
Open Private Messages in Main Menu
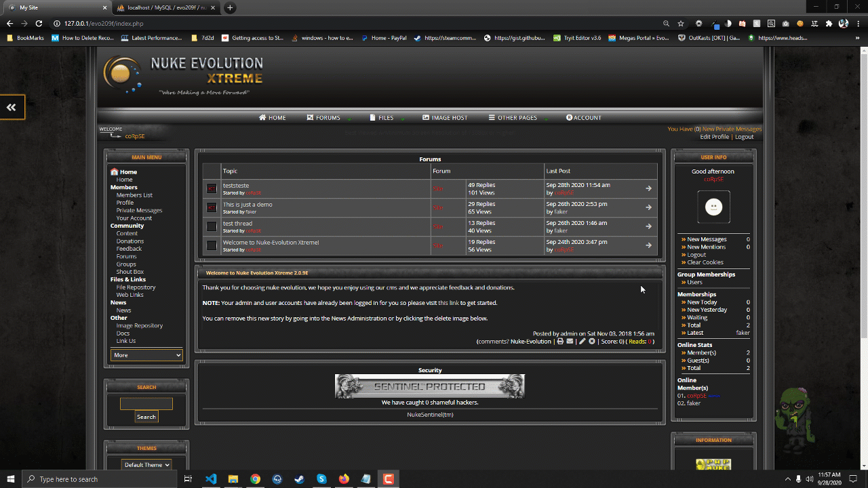pyautogui.click(x=139, y=210)
